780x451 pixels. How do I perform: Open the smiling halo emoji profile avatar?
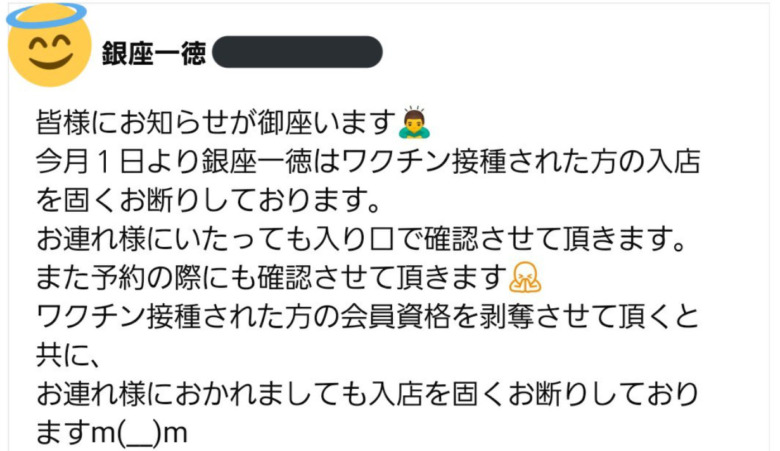[49, 45]
